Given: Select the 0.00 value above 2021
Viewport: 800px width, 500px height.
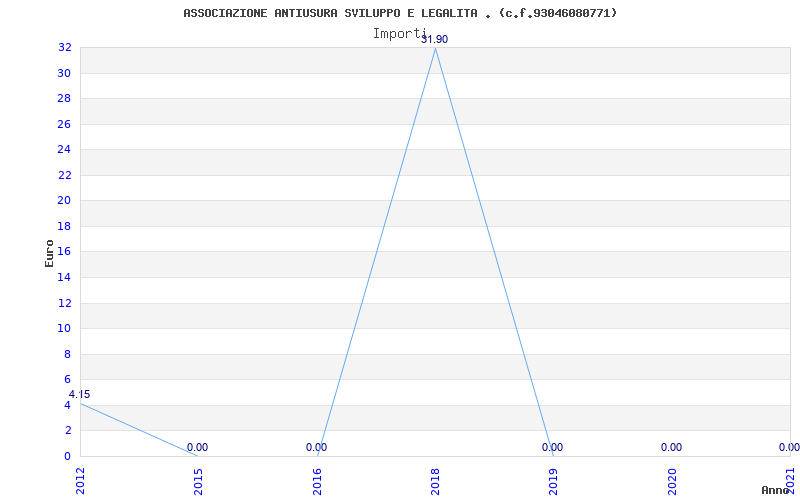Looking at the screenshot, I should [789, 447].
